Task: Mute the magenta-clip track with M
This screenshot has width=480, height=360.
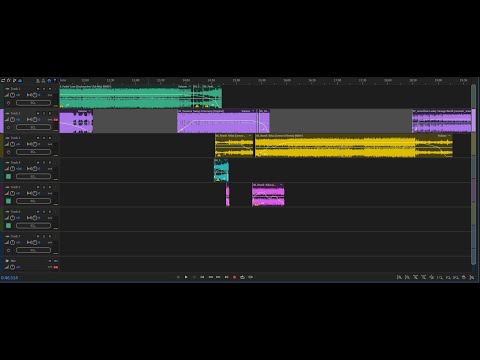Action: tap(38, 187)
